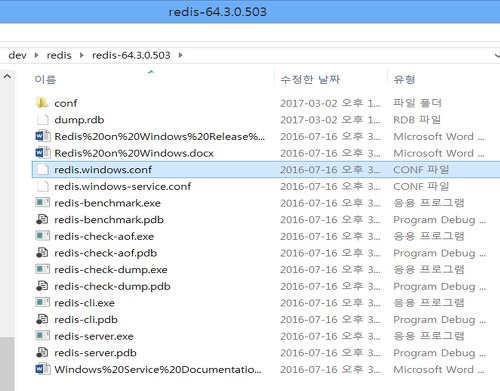Select redis-server.pdb file name
Screen dimensions: 500x391
(x=95, y=353)
